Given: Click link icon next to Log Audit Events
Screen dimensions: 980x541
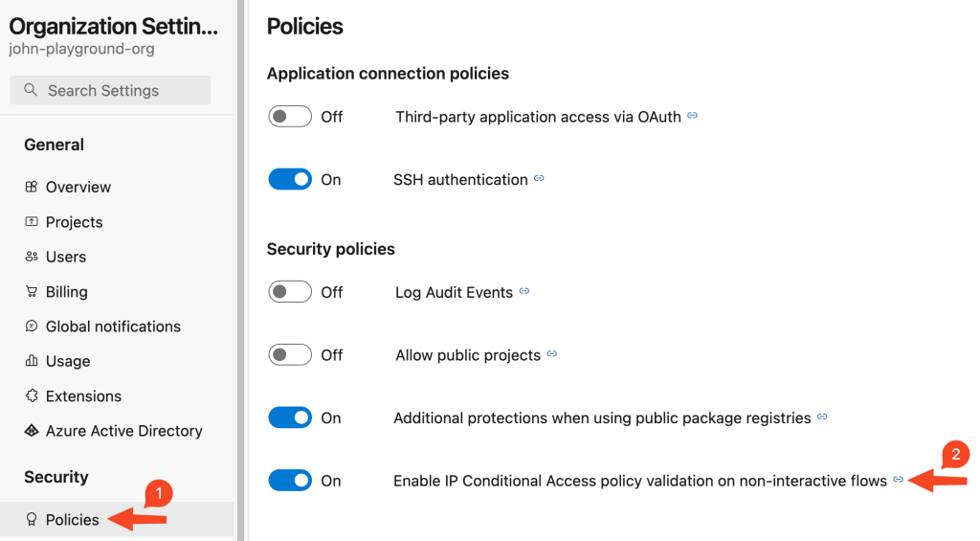Looking at the screenshot, I should 524,292.
